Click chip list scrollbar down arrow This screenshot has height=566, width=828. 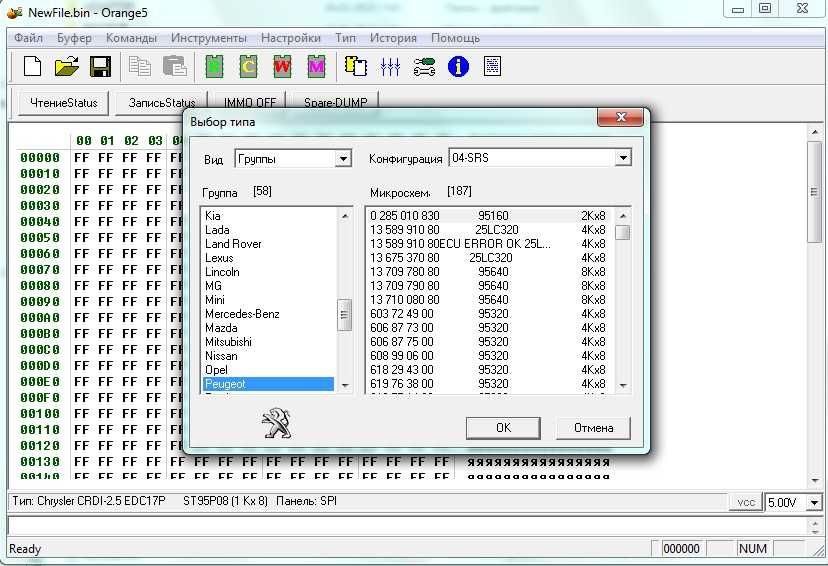pos(623,385)
